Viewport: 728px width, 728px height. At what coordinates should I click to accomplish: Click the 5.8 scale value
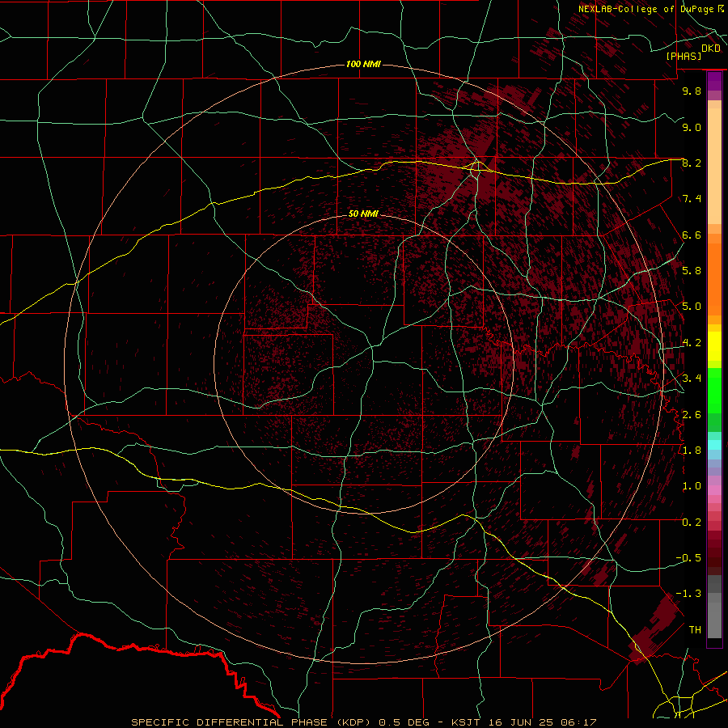point(692,271)
